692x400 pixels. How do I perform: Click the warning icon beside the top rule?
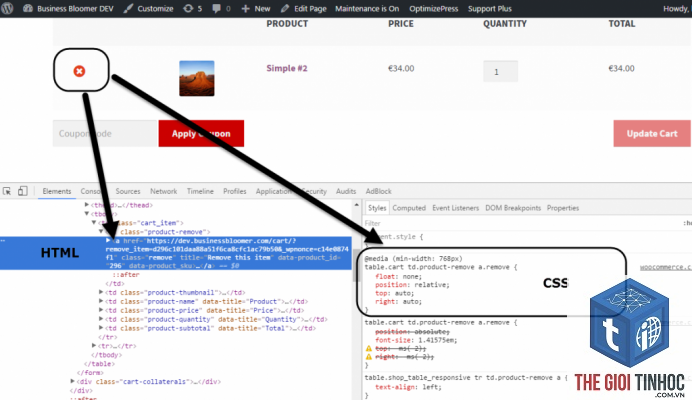click(369, 348)
